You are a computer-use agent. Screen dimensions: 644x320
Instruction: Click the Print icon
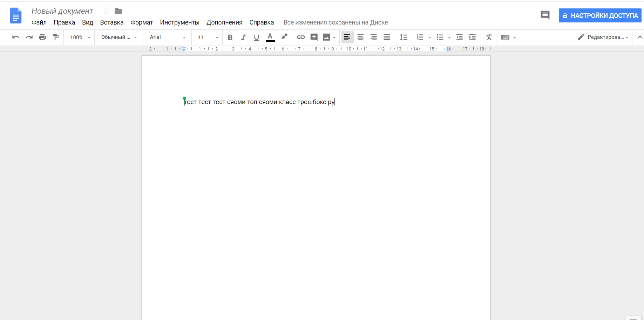click(x=42, y=37)
